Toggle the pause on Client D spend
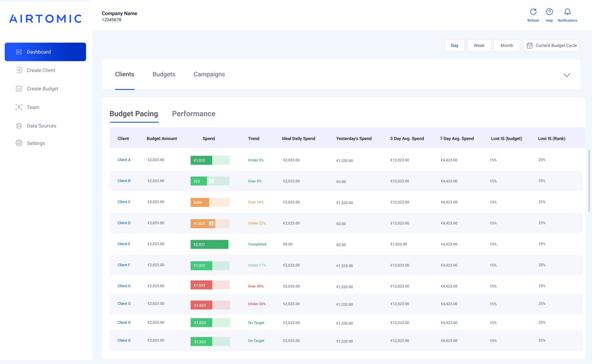 211,223
